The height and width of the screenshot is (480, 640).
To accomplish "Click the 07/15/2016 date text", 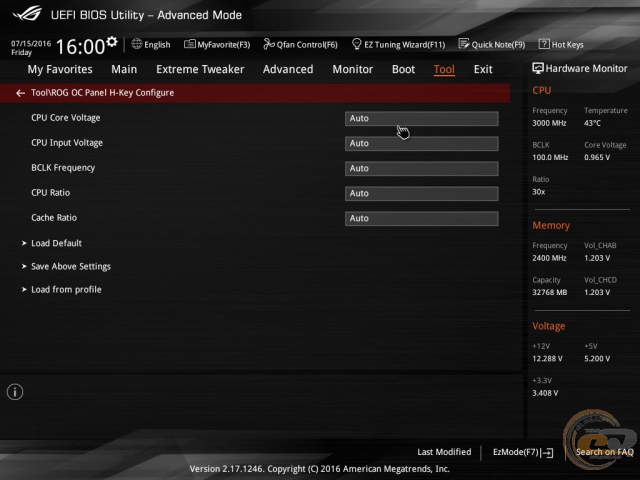I will click(x=31, y=43).
